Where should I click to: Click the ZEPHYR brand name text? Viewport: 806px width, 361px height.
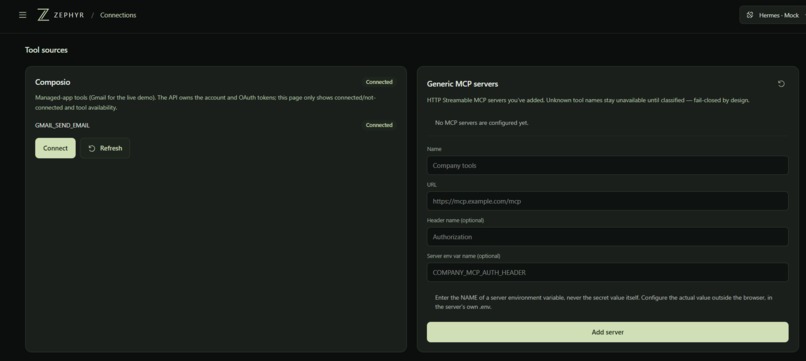(69, 15)
